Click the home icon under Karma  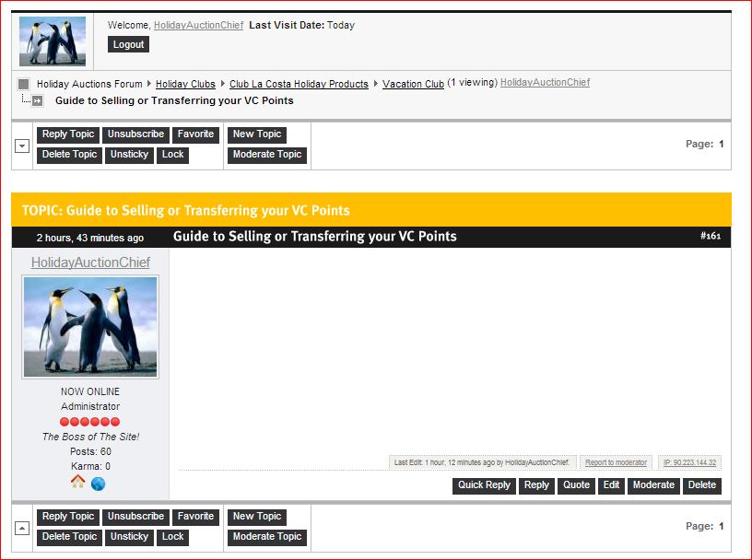click(78, 484)
